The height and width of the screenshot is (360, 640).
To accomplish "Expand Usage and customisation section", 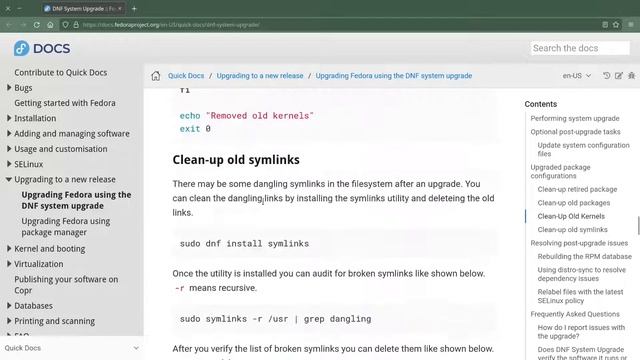I will tap(9, 149).
